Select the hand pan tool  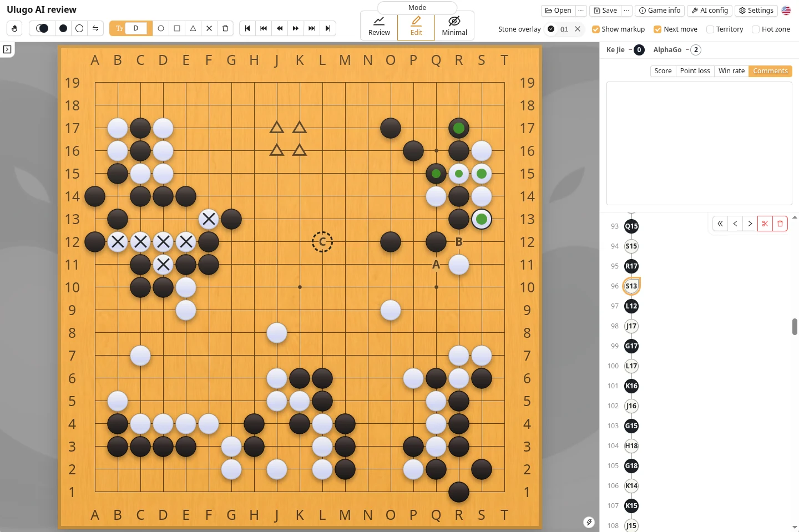(x=14, y=28)
